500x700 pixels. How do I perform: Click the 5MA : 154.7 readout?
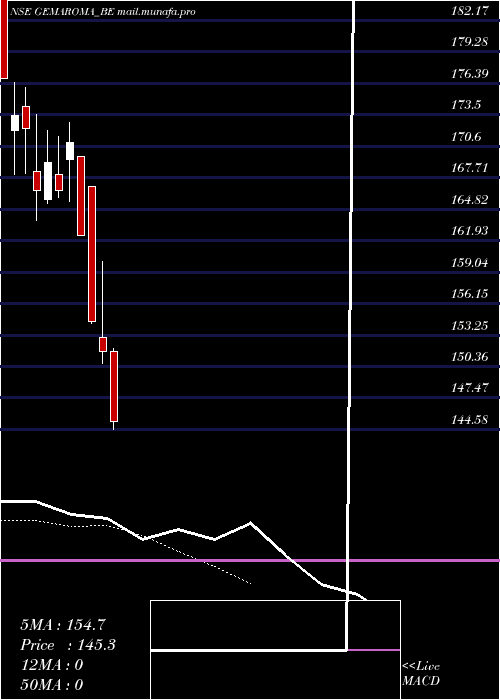click(x=63, y=625)
